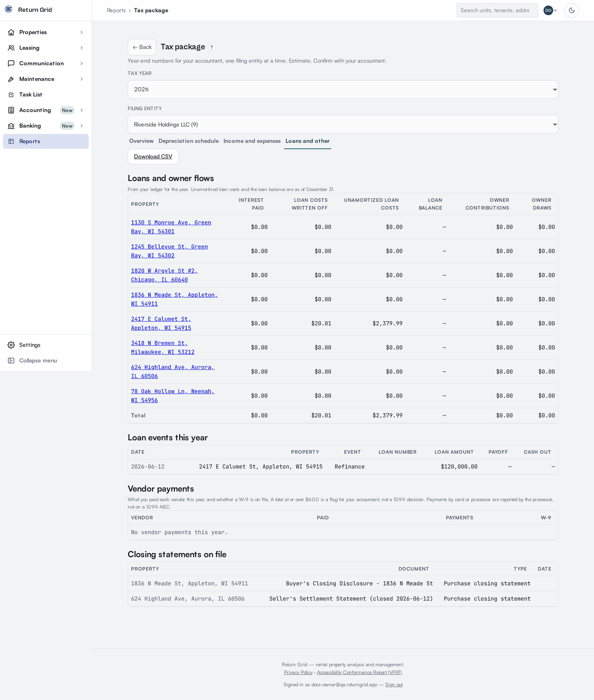Open the Task List menu item

46,95
